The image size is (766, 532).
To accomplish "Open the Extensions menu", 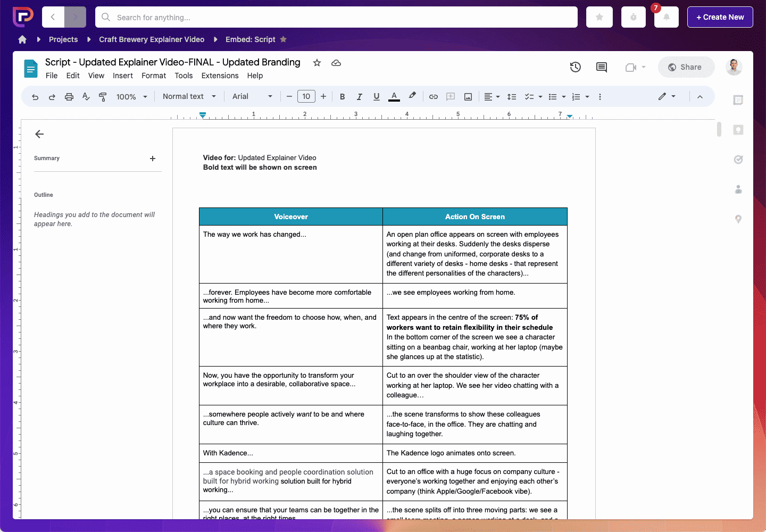I will click(220, 76).
